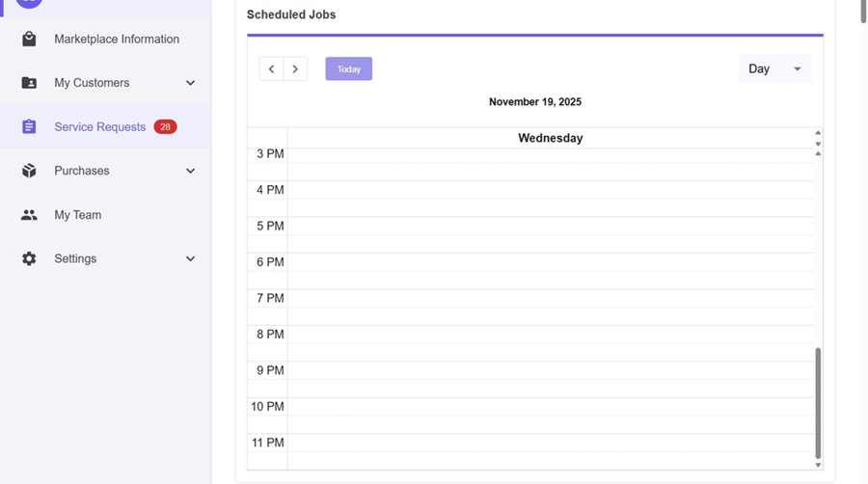Click the Marketplace Information shopping bag icon
Viewport: 868px width, 484px height.
(29, 40)
